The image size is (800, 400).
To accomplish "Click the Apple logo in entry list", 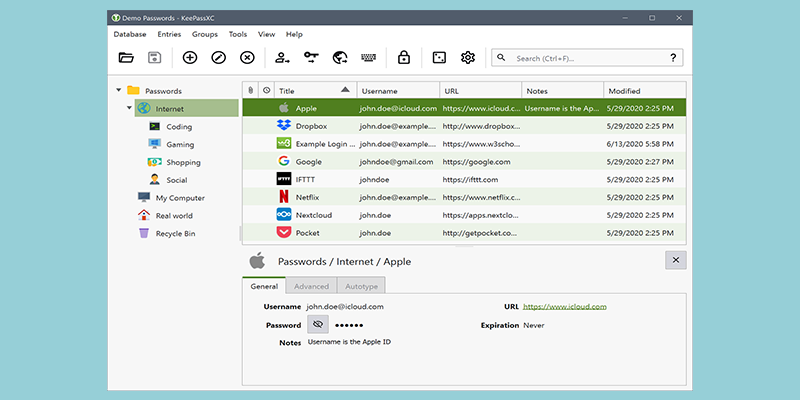I will 284,108.
